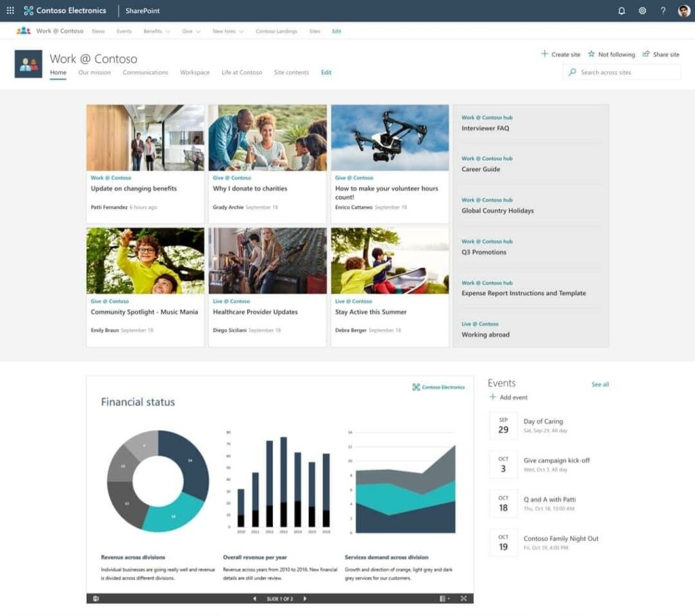This screenshot has width=695, height=616.
Task: Expand the Give dropdown in hub navigation
Action: [x=198, y=31]
